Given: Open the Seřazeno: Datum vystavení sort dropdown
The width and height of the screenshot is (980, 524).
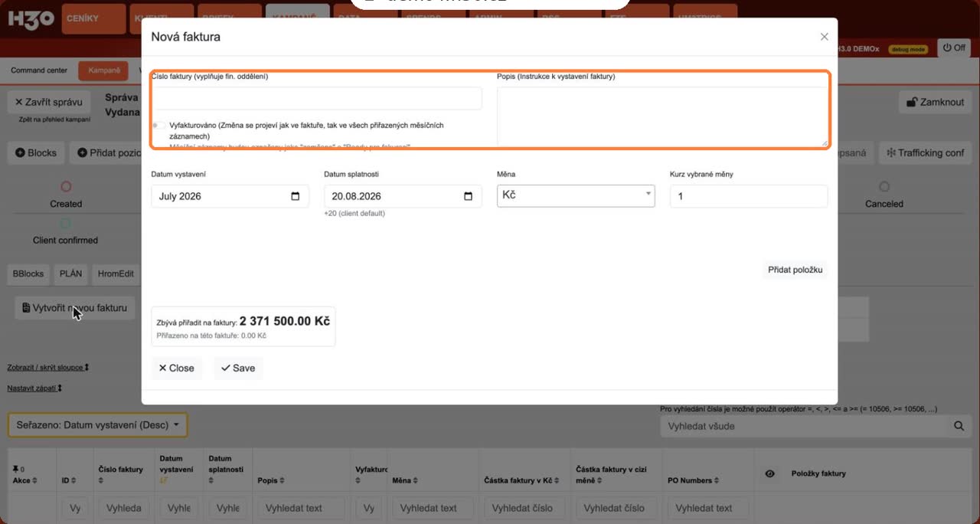Looking at the screenshot, I should tap(97, 424).
